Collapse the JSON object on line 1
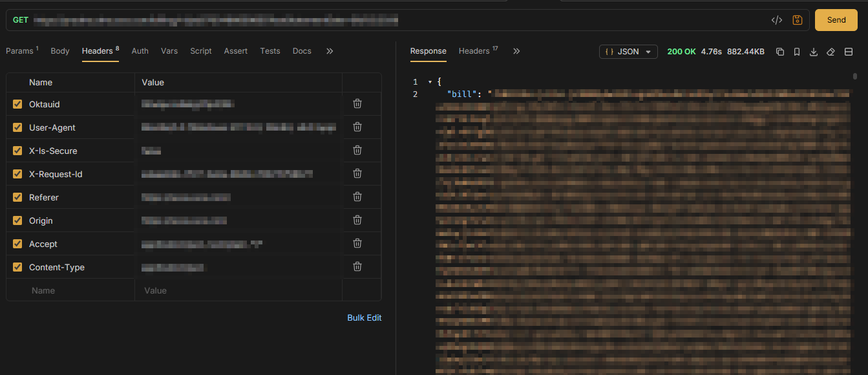 430,82
